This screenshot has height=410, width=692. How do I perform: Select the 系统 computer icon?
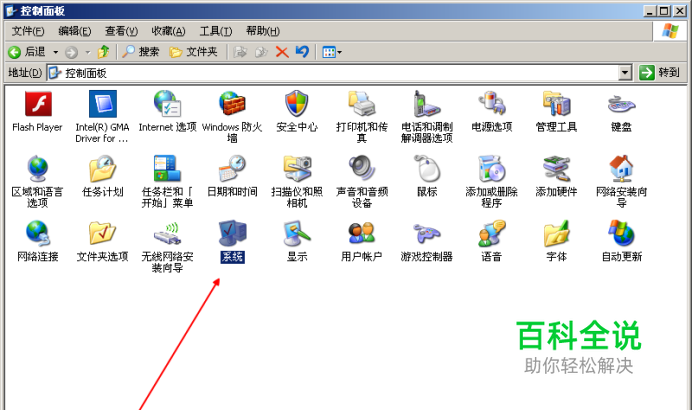(x=232, y=233)
